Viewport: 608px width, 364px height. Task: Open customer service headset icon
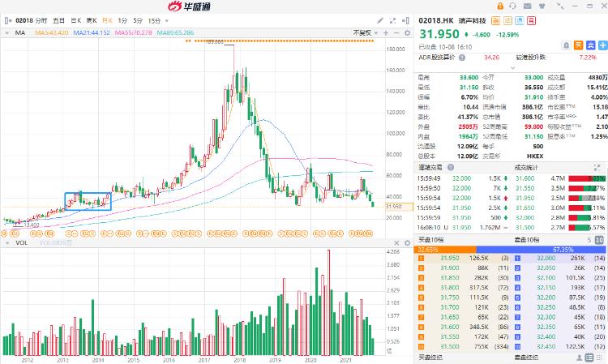point(513,6)
